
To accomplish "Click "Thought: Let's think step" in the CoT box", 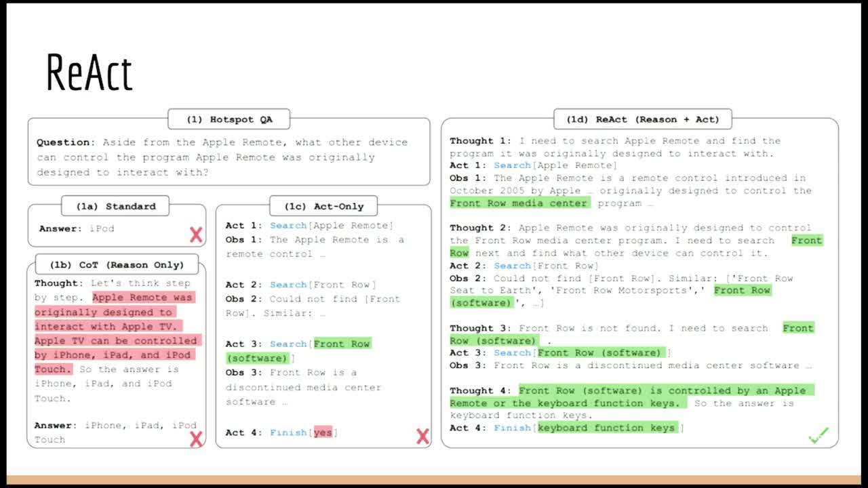I will [113, 283].
